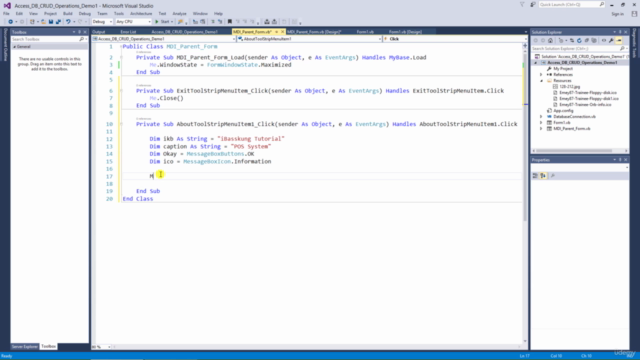This screenshot has width=640, height=360.
Task: Open the File menu
Action: (x=6, y=13)
